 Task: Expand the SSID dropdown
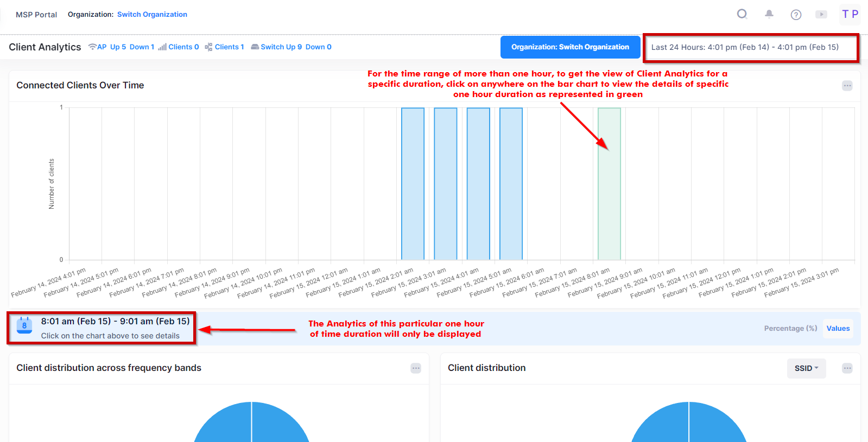806,368
